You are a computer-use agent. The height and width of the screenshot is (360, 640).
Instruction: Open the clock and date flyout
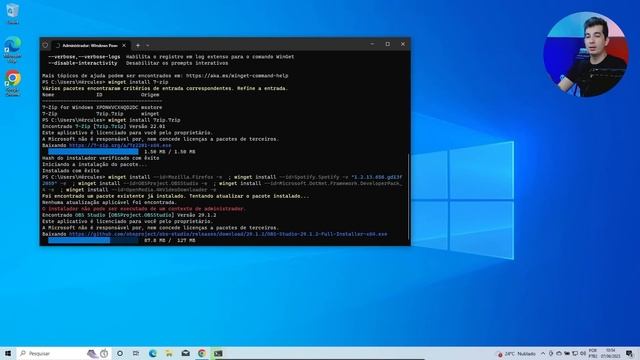pos(611,354)
